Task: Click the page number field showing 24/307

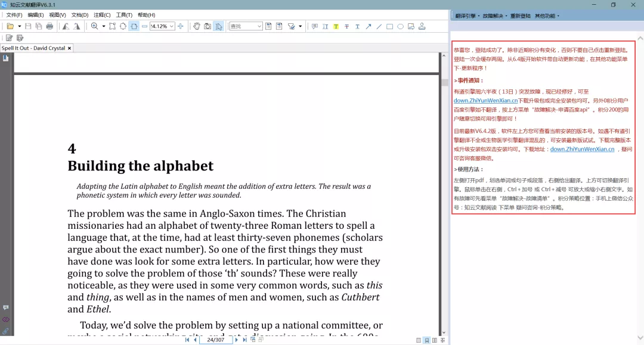Action: (215, 340)
